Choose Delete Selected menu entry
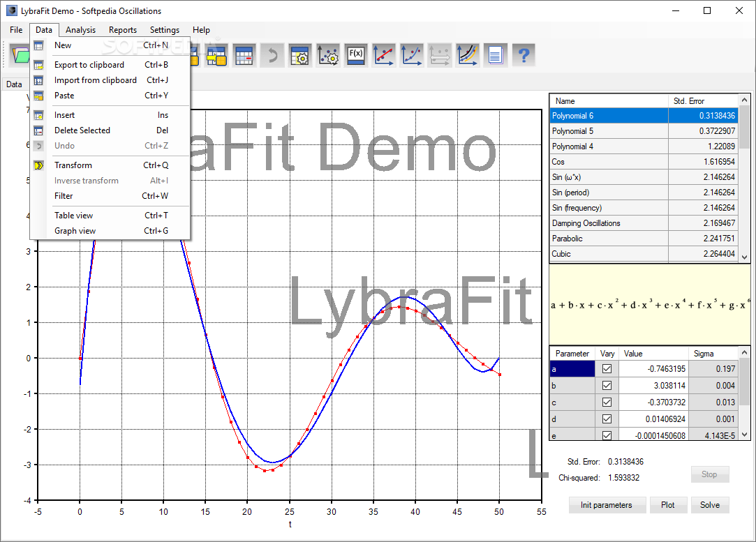Viewport: 756px width, 542px height. (110, 130)
